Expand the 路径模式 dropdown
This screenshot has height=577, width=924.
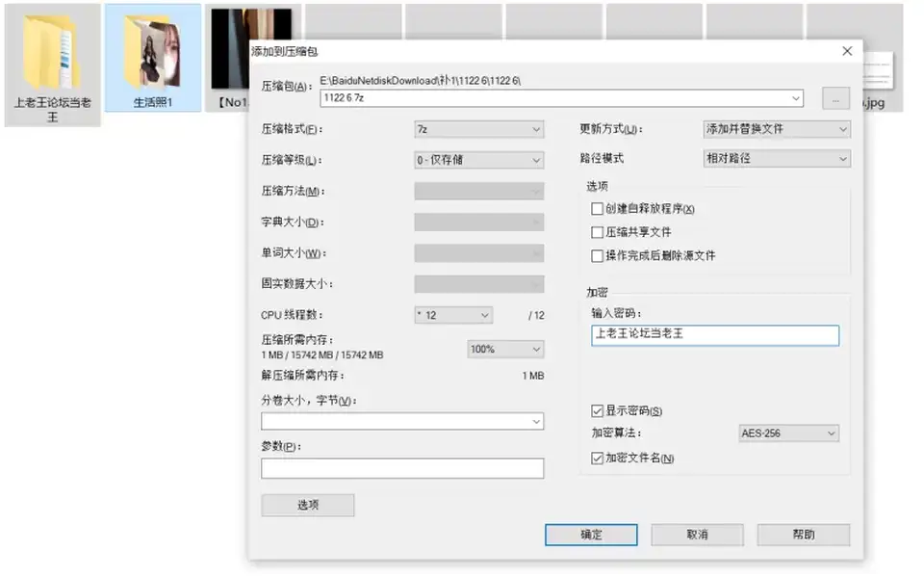777,159
